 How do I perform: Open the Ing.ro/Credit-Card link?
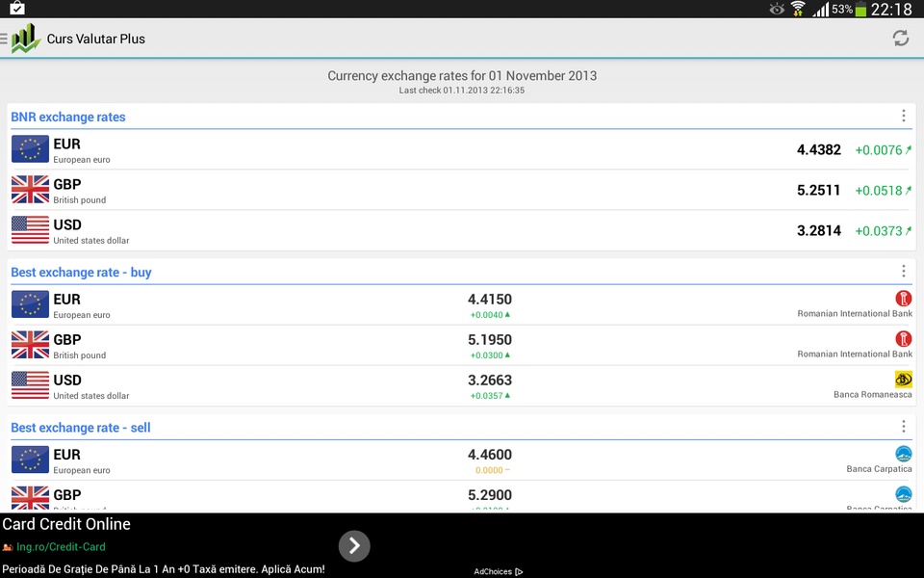[x=61, y=547]
